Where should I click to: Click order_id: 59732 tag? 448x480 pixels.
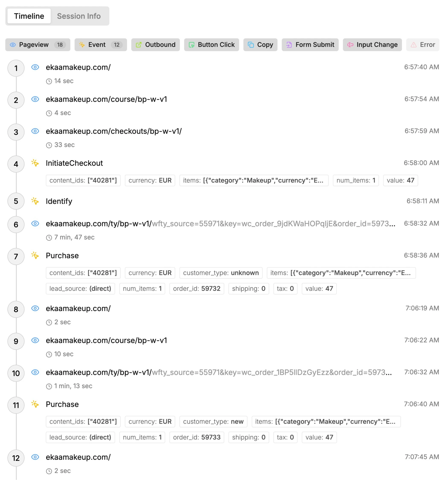(x=197, y=288)
